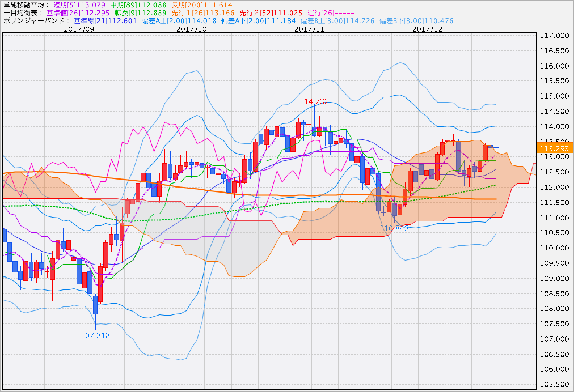574x392 pixels.
Task: Click the 110.000 price axis label
Action: click(554, 248)
